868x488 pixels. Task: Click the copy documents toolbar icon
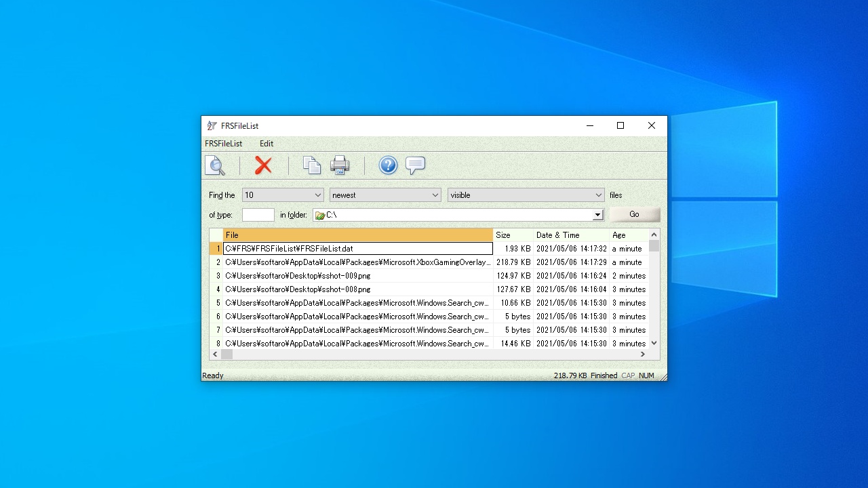[x=311, y=165]
